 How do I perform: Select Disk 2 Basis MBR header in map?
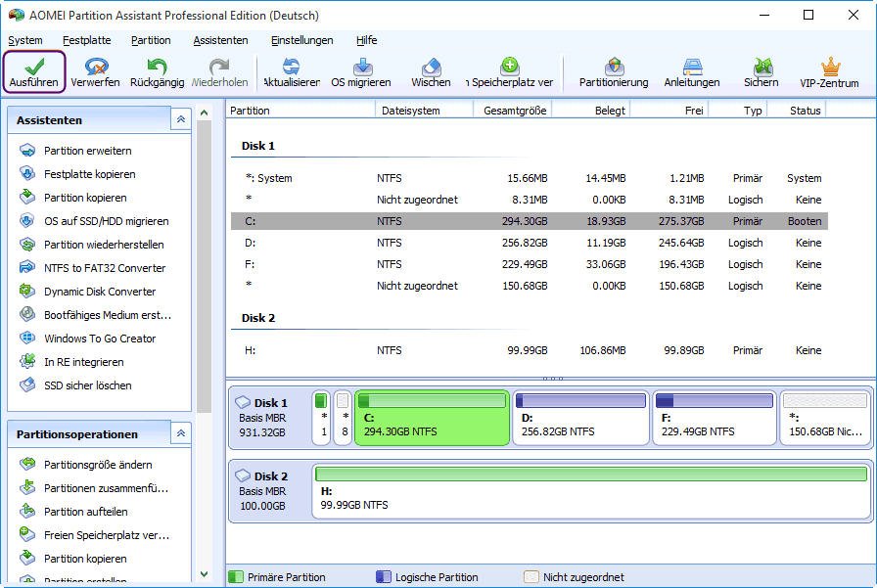[270, 491]
